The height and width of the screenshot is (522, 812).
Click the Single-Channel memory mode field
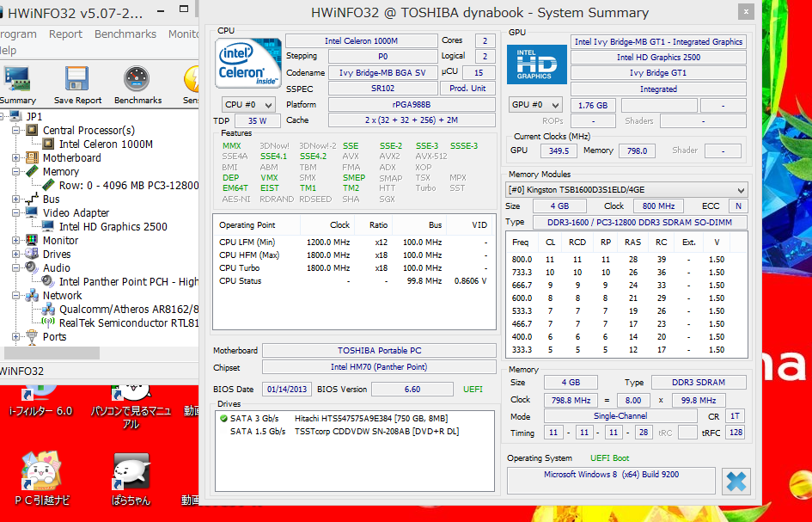620,416
